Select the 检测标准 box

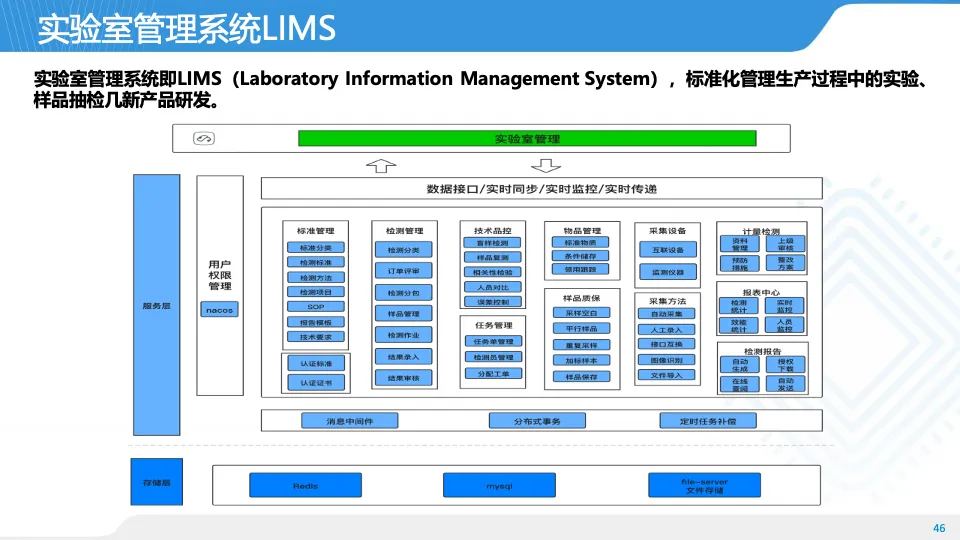click(x=316, y=262)
